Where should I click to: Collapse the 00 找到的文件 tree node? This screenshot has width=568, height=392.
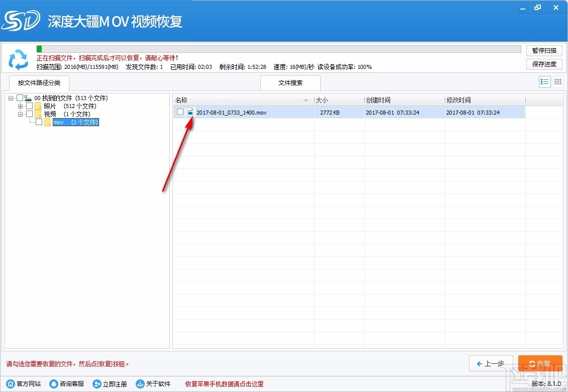coord(12,97)
